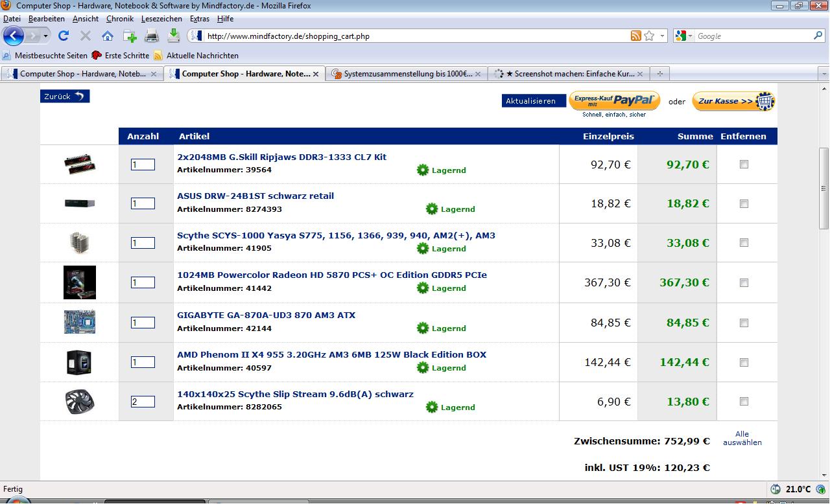Switch to the Systemzusammenstellung bis 1000€ tab
This screenshot has width=830, height=504.
click(407, 74)
